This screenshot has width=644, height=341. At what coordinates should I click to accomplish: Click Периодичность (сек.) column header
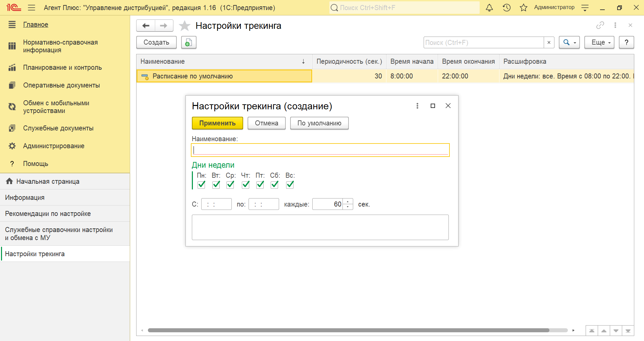click(x=349, y=61)
